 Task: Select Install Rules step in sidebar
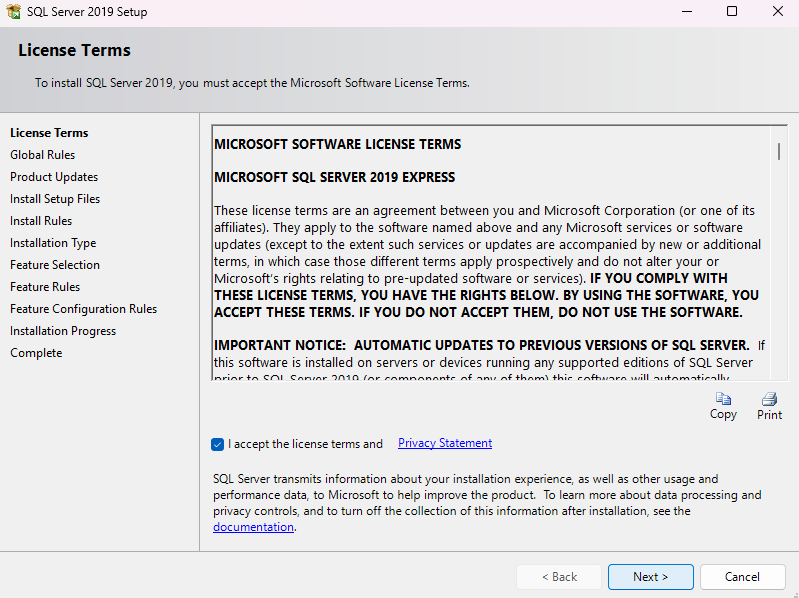[41, 221]
